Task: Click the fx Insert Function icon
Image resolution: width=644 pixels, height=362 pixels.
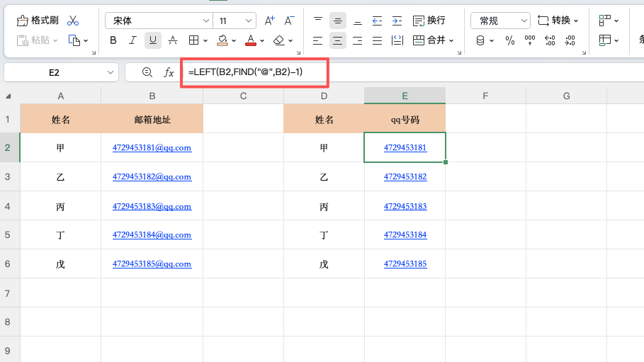Action: tap(169, 73)
